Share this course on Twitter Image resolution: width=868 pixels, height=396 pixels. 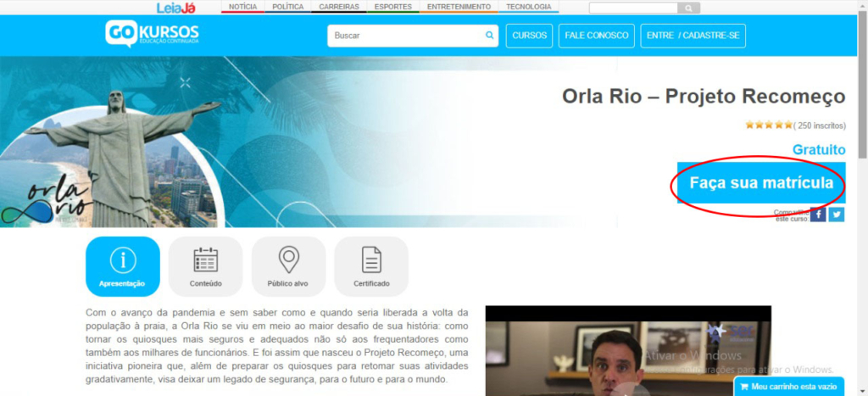(x=837, y=215)
